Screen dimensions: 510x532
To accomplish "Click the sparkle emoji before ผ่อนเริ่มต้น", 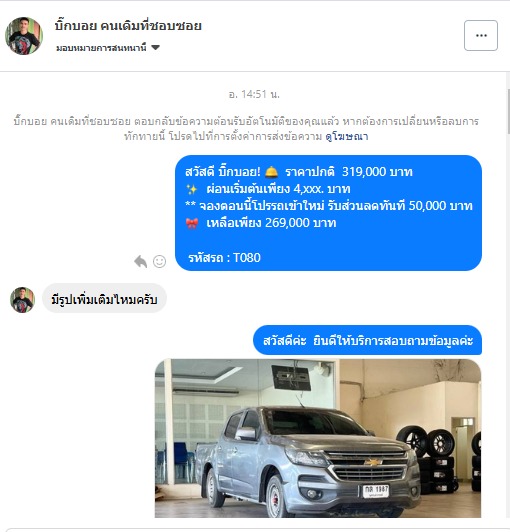I will [192, 189].
